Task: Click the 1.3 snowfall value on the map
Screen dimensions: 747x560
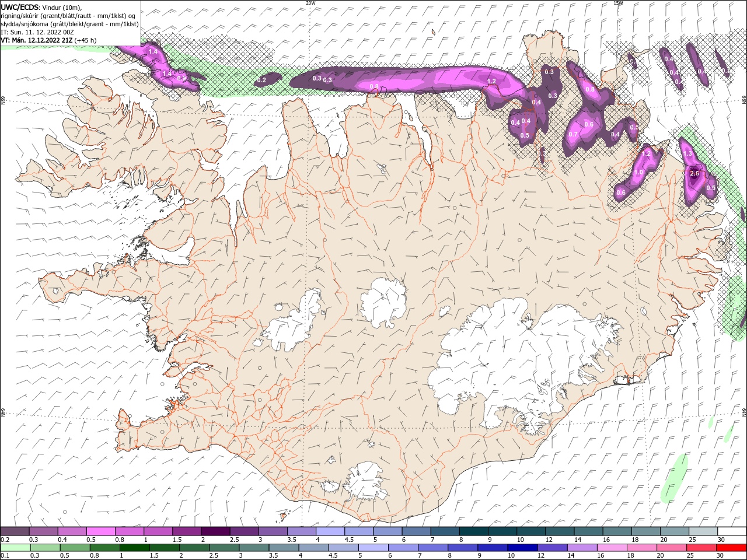Action: tap(687, 153)
